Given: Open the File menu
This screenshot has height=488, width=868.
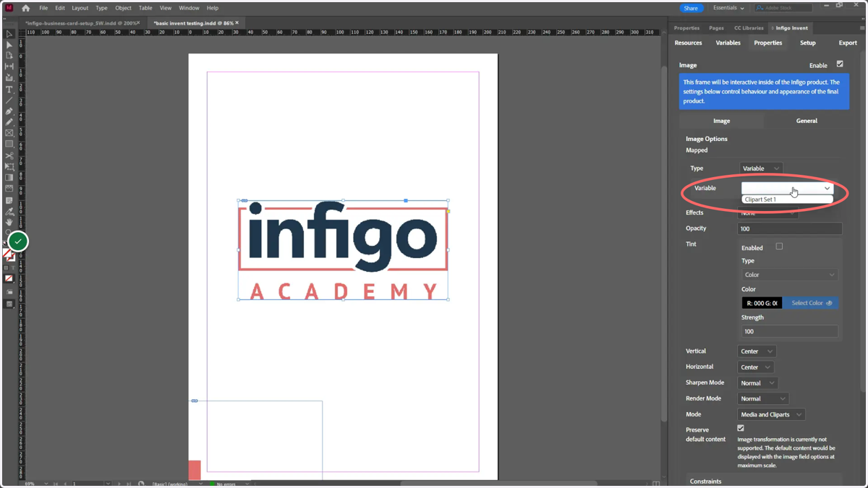Looking at the screenshot, I should click(x=43, y=8).
